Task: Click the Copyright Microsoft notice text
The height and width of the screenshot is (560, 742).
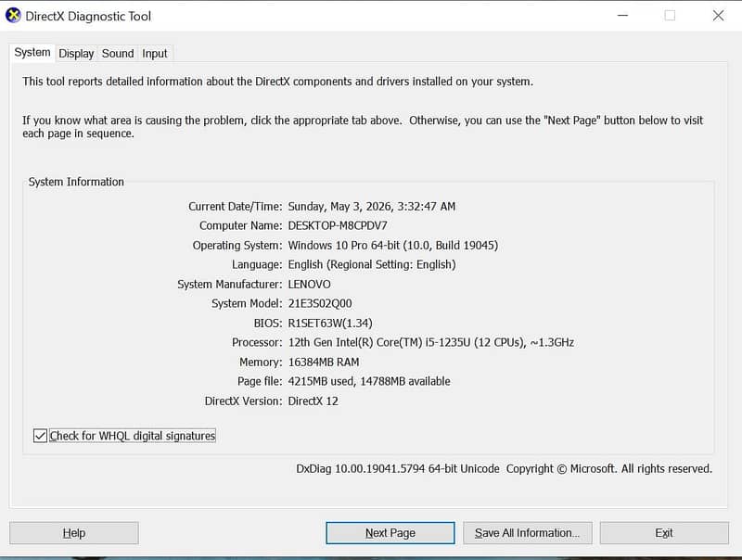Action: pos(609,469)
